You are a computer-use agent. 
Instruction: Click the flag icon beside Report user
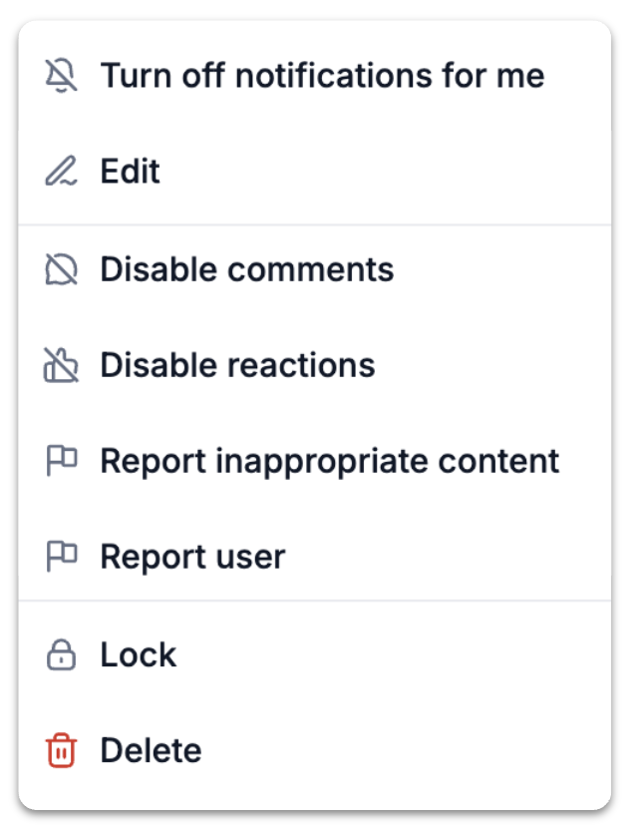point(62,557)
